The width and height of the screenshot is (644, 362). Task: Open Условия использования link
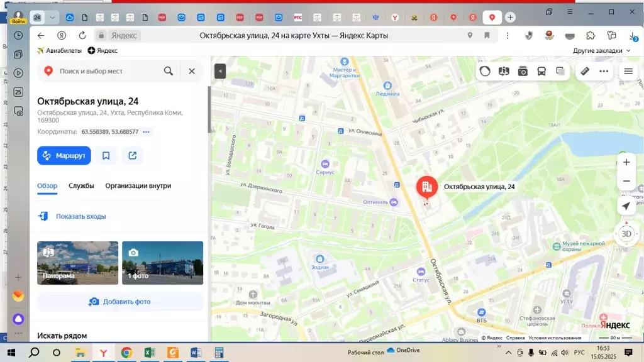coord(555,337)
